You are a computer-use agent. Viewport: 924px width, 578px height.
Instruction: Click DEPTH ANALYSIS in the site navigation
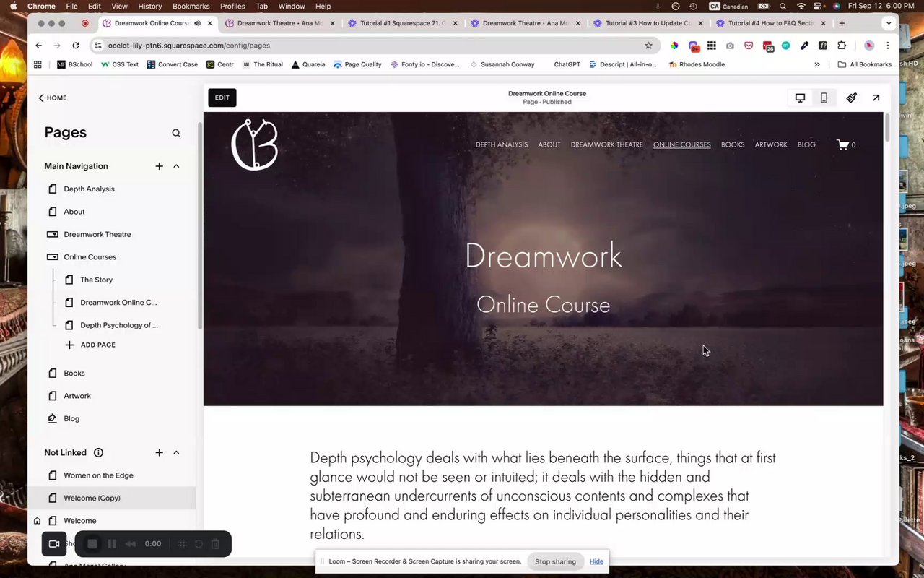[502, 144]
